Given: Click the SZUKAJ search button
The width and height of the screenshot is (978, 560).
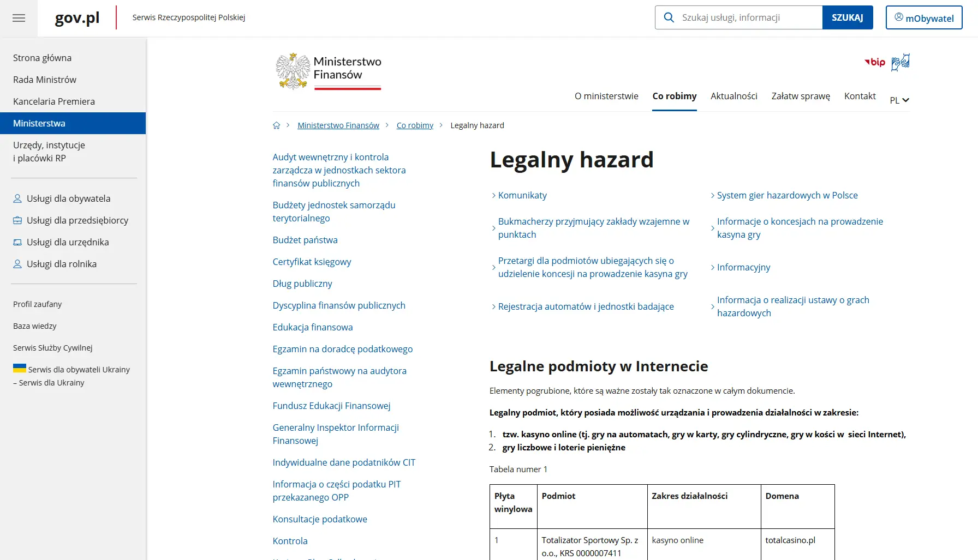Looking at the screenshot, I should click(848, 17).
